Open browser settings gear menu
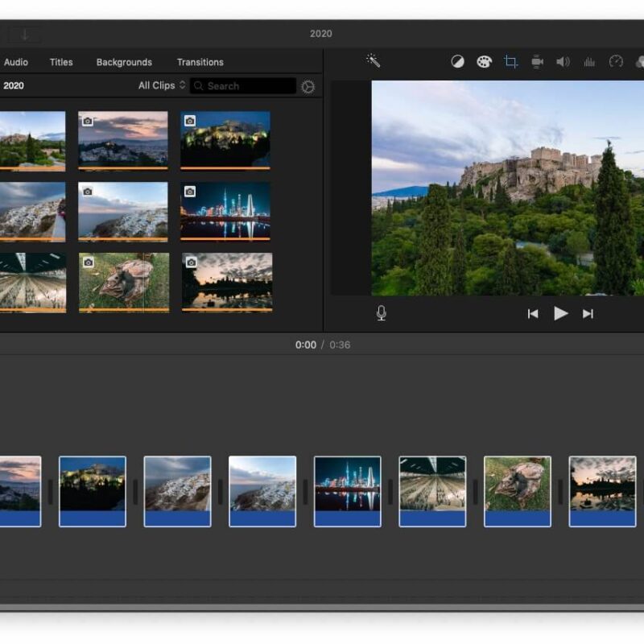 tap(308, 87)
